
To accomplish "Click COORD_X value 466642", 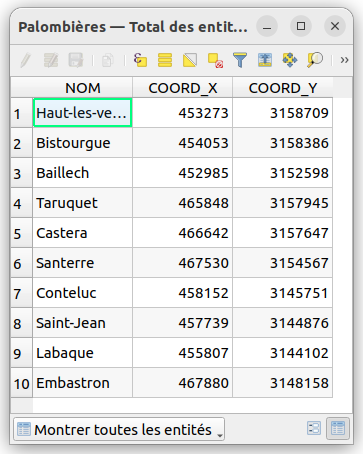I will click(183, 233).
